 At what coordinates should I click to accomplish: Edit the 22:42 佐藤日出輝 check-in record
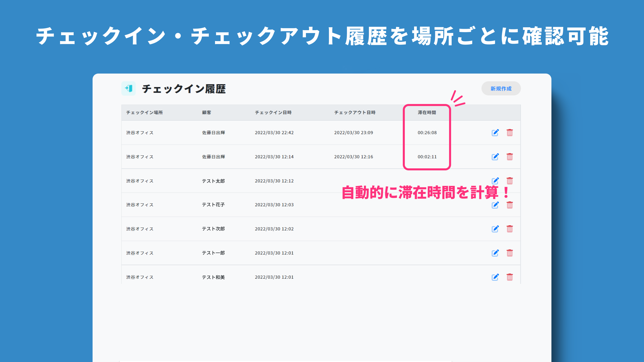[495, 133]
